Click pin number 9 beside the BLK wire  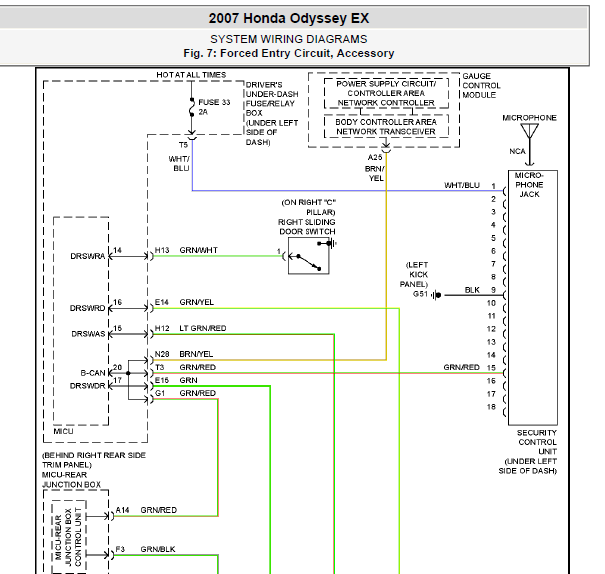[493, 290]
